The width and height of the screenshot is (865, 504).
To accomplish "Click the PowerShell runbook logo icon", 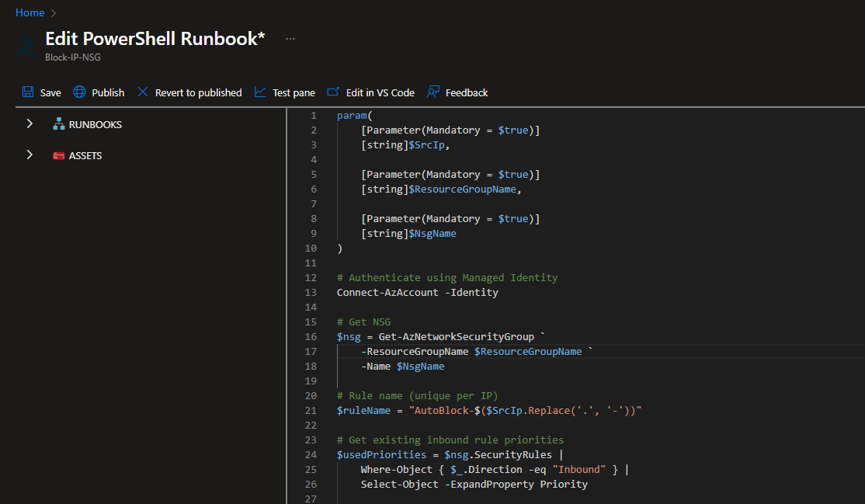I will (x=26, y=46).
